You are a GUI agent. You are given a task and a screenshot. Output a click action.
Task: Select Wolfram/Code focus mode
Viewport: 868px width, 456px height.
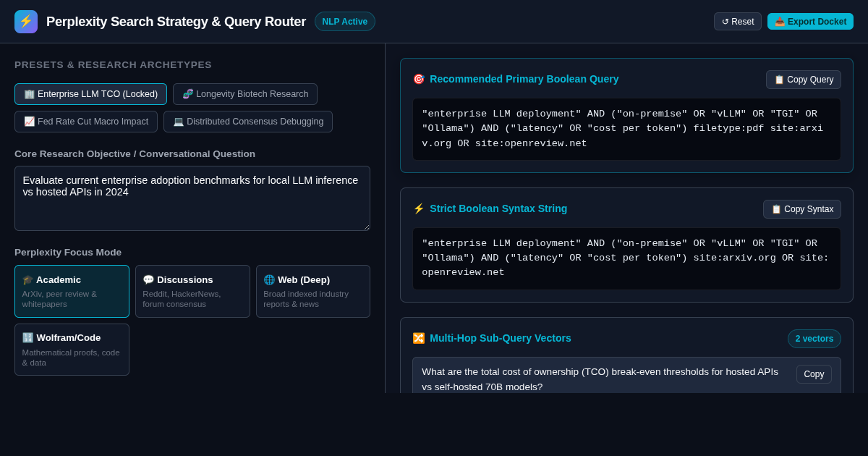(72, 350)
